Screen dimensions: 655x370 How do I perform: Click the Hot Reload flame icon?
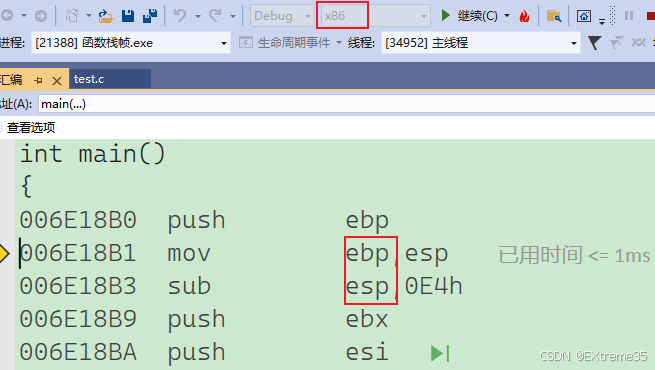[x=524, y=16]
